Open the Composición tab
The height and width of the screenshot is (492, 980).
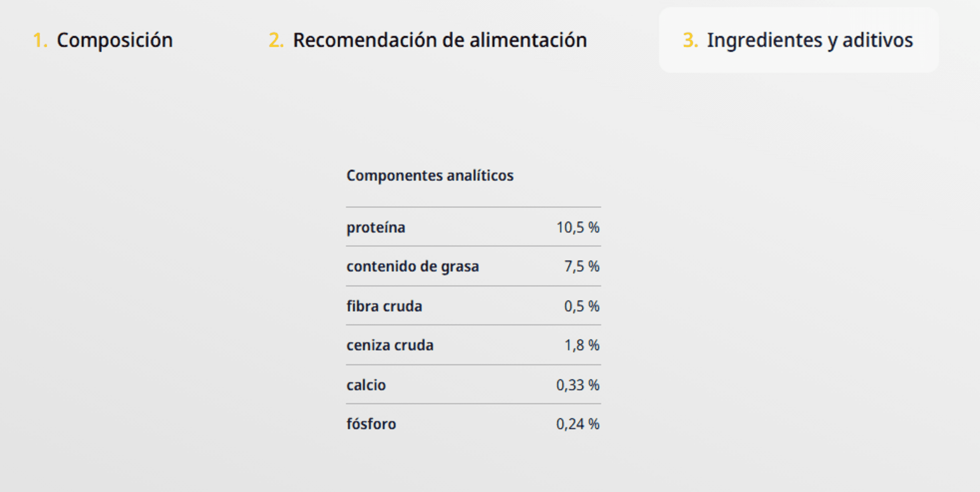tap(103, 40)
